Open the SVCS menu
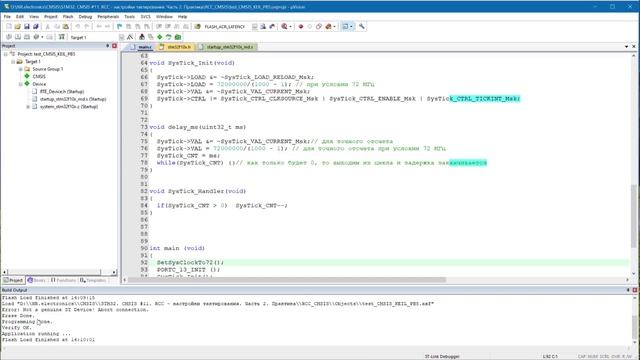The image size is (640, 360). tap(145, 17)
